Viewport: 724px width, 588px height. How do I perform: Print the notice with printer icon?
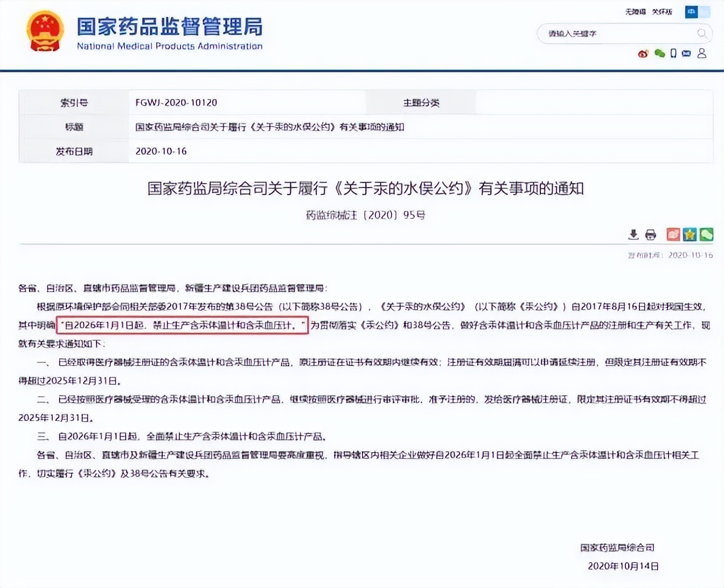651,234
